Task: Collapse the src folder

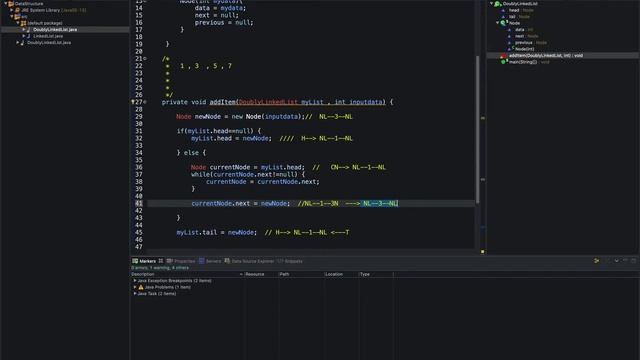Action: tap(12, 17)
